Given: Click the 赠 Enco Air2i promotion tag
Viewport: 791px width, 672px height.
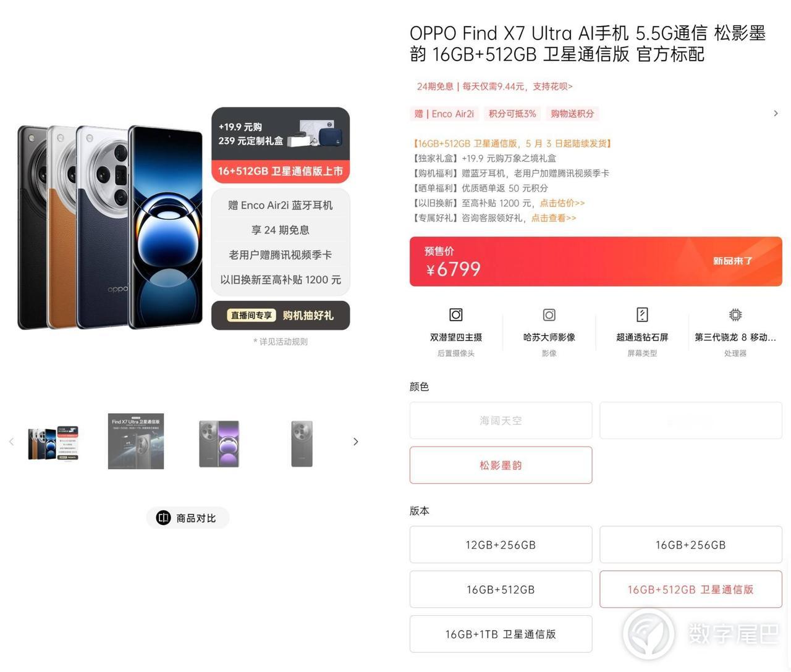Looking at the screenshot, I should click(444, 114).
